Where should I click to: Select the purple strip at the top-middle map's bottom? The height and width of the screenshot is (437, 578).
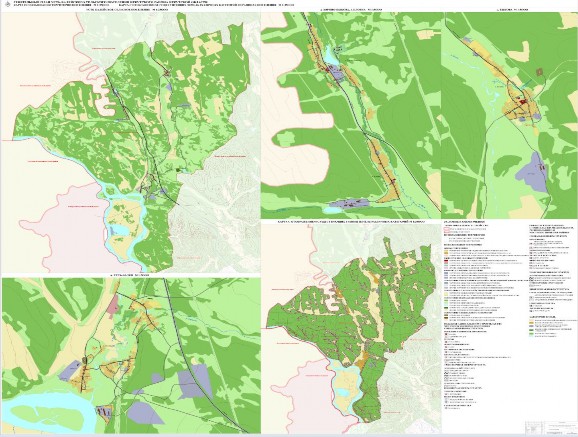(x=349, y=203)
